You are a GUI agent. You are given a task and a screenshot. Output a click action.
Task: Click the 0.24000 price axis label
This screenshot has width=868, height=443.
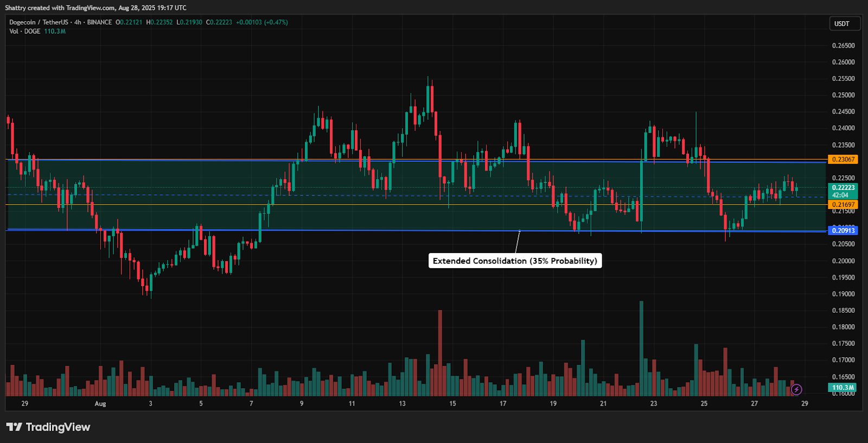click(x=844, y=128)
